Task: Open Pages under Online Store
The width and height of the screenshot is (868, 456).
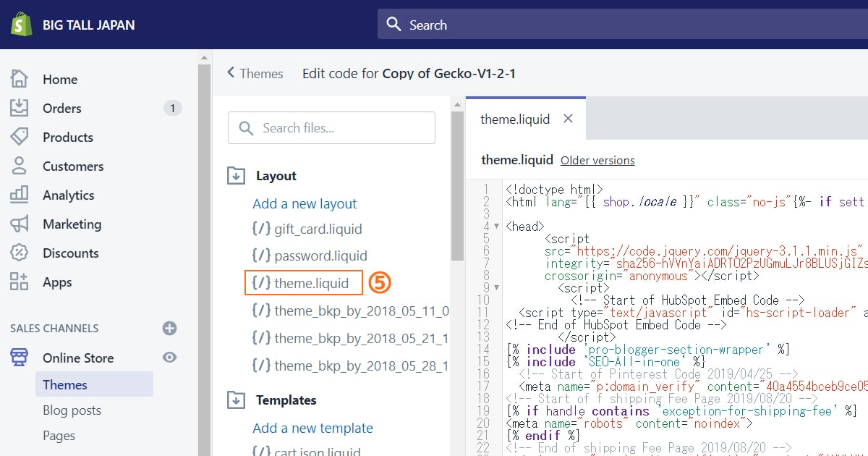Action: pyautogui.click(x=59, y=436)
